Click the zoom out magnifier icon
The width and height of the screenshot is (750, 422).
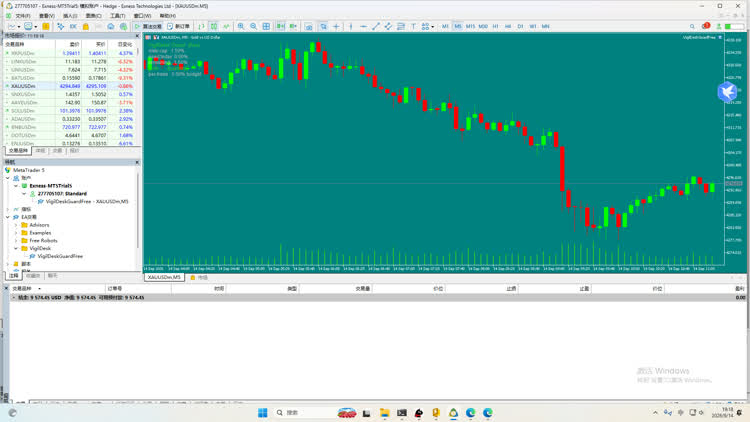pyautogui.click(x=254, y=26)
